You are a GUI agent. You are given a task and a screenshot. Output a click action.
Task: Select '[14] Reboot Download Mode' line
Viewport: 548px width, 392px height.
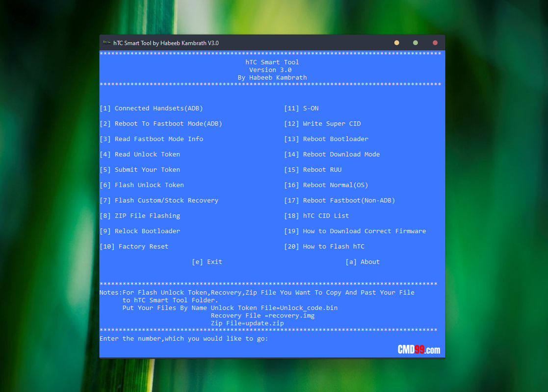[332, 154]
